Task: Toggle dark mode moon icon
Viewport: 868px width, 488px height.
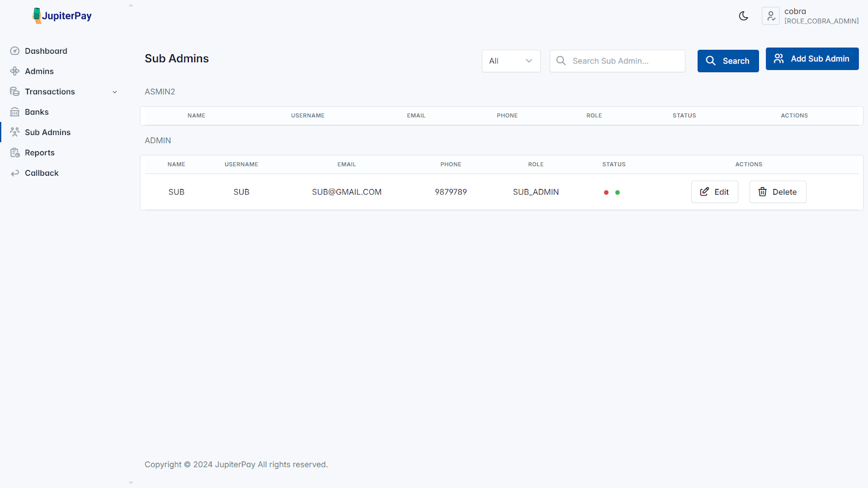Action: point(744,16)
